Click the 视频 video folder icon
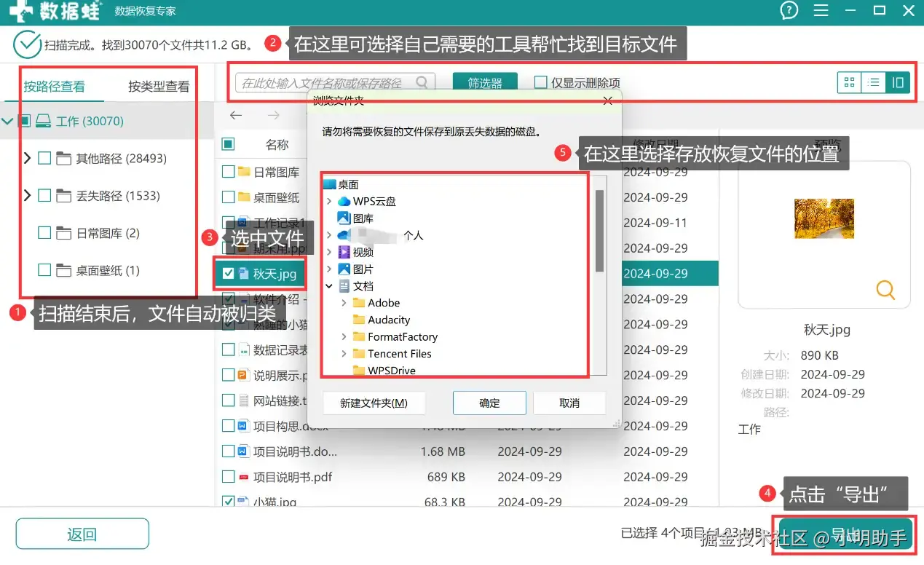The image size is (924, 565). click(x=344, y=252)
